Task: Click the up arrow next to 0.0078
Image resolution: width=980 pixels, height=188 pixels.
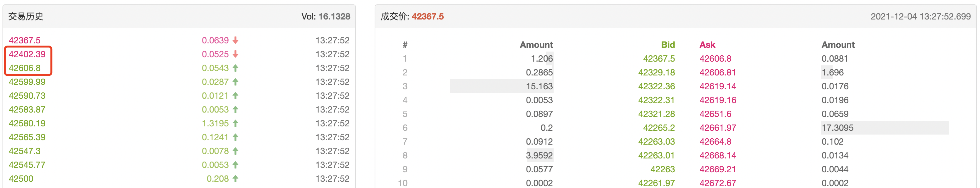Action: pos(236,151)
